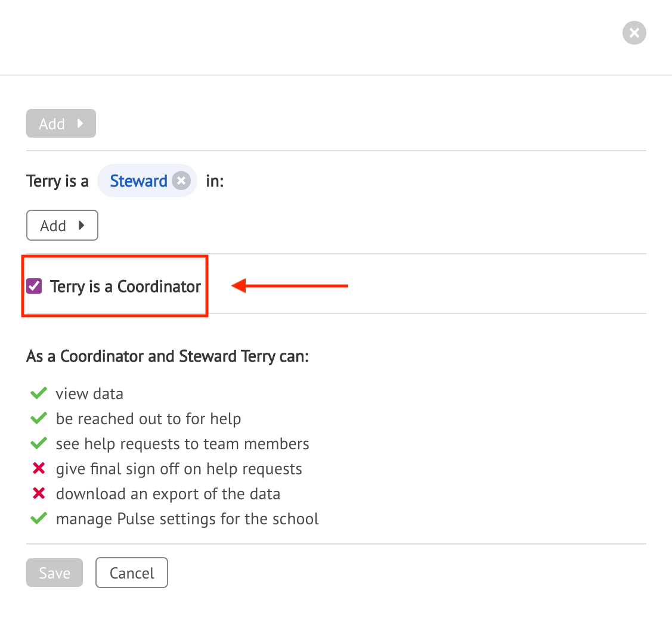
Task: Dismiss the dialog with the top-right close icon
Action: click(x=634, y=33)
